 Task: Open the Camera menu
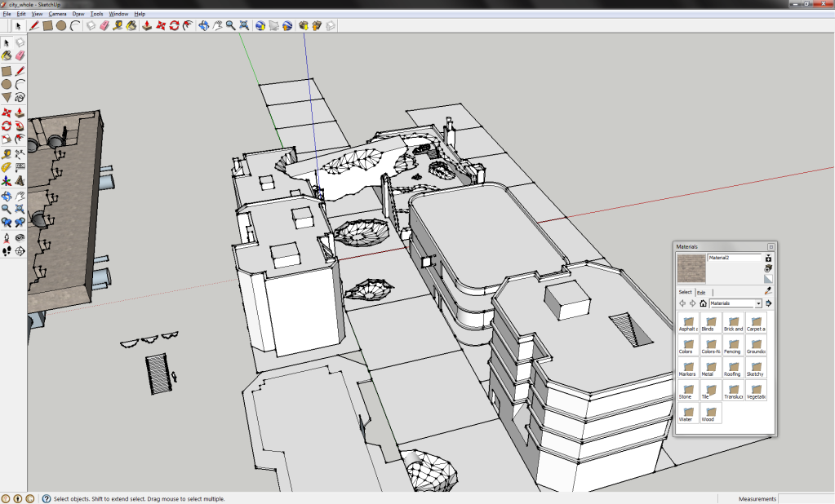click(57, 14)
